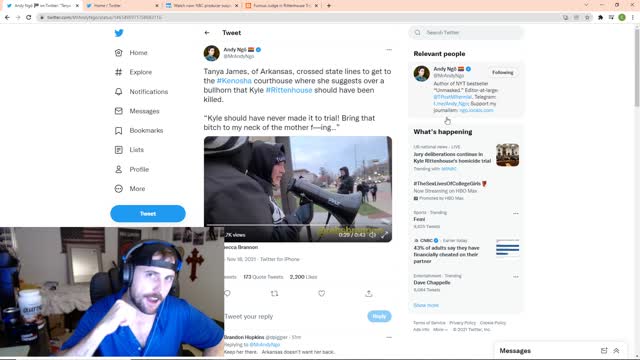
Task: Expand the Messages drawer with chevrons
Action: point(616,351)
